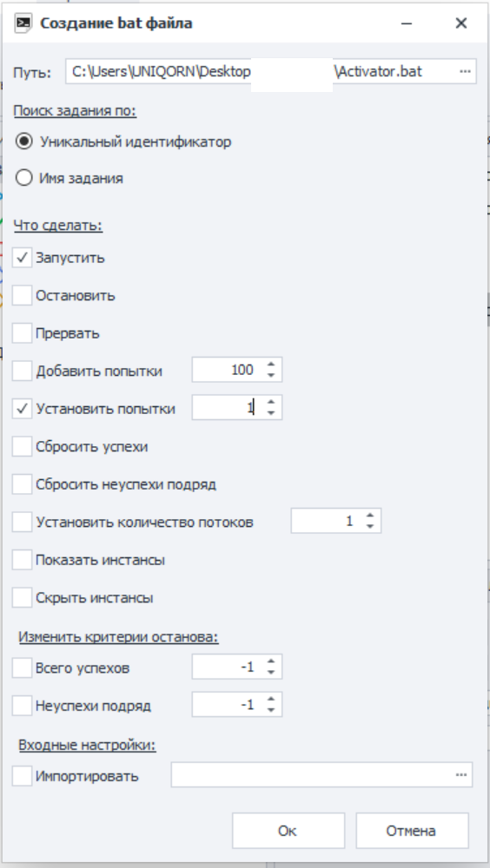490x868 pixels.
Task: Close the Создание bat файла dialog
Action: coord(460,23)
